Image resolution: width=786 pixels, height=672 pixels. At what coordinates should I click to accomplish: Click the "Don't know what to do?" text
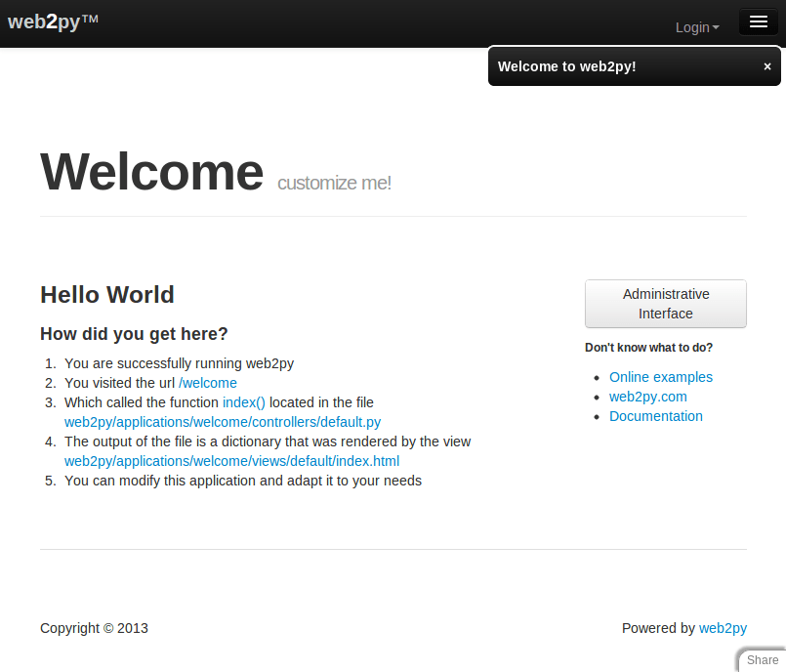648,348
